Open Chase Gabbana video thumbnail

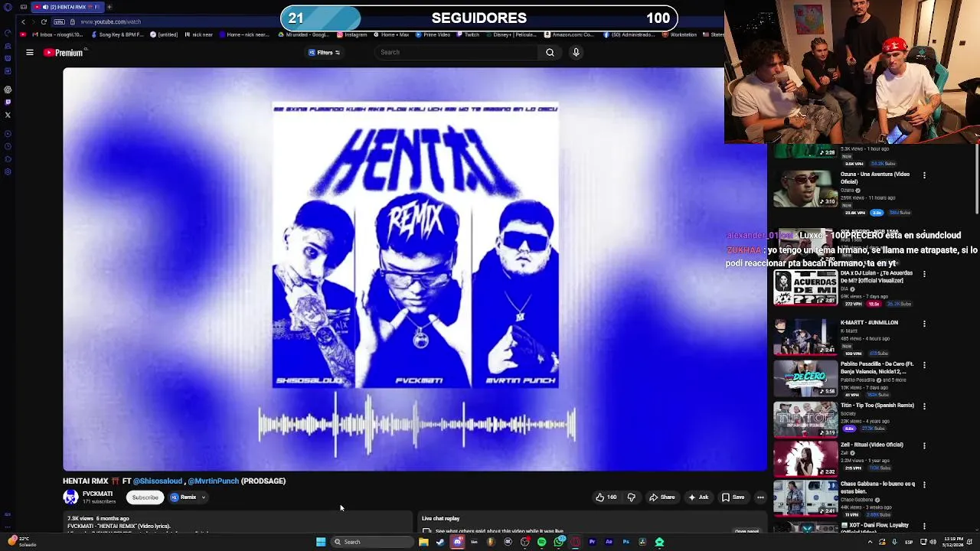[x=805, y=498]
